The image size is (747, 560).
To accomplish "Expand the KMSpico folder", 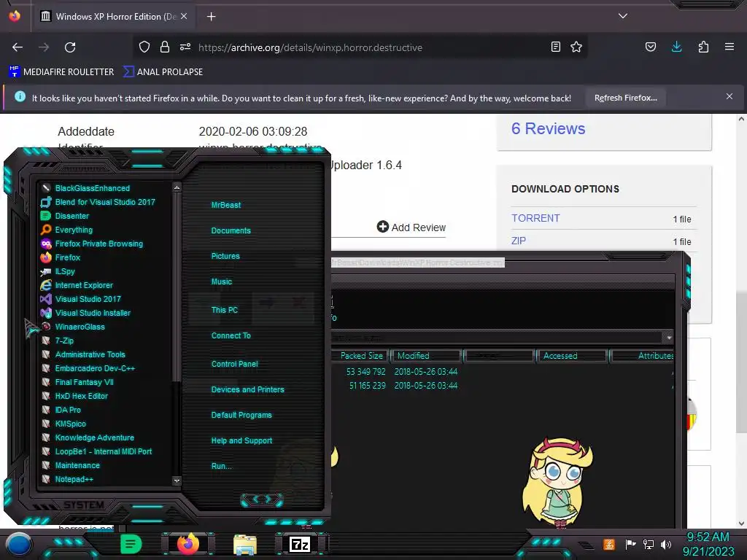I will pos(63,424).
